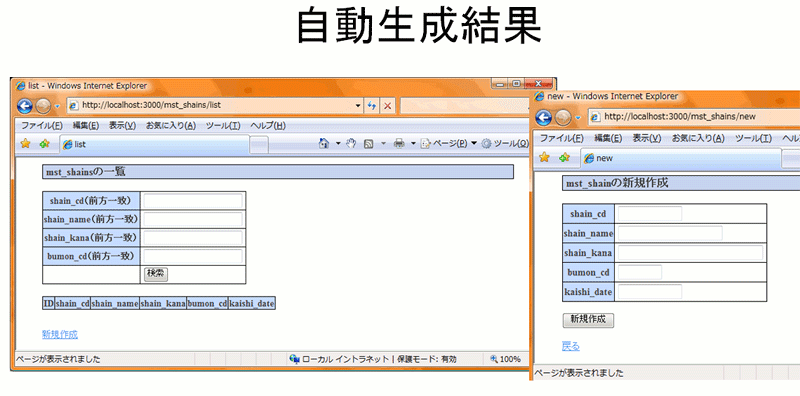Image resolution: width=800 pixels, height=396 pixels.
Task: Select the 'list' browser tab
Action: tap(155, 144)
